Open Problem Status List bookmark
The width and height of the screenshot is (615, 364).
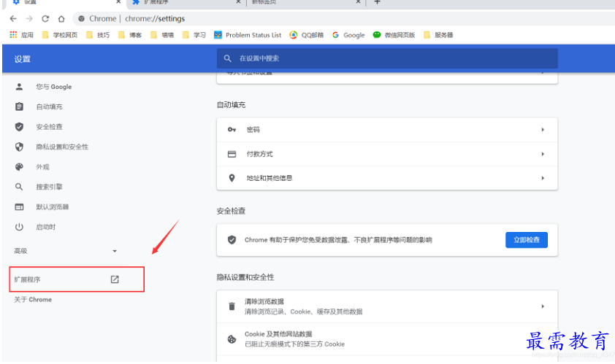[248, 35]
